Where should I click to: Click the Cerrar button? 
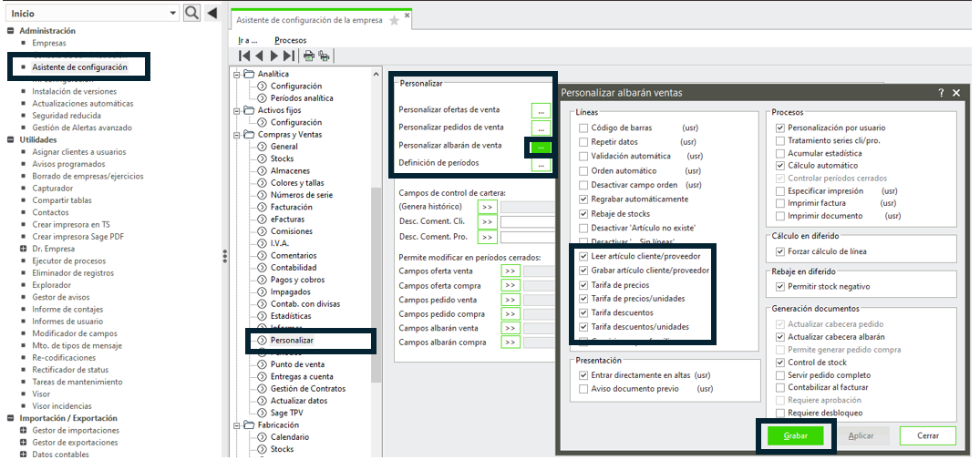pos(927,435)
